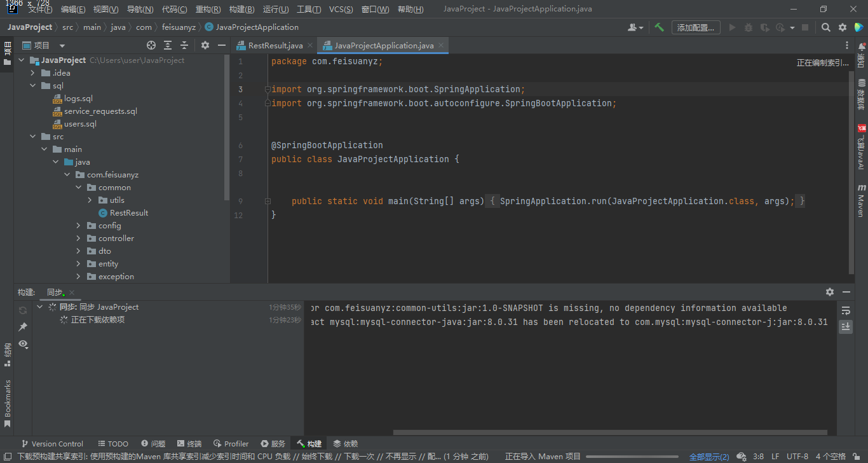Click the Collapse All icon in the project panel
Viewport: 868px width, 463px height.
pyautogui.click(x=184, y=45)
